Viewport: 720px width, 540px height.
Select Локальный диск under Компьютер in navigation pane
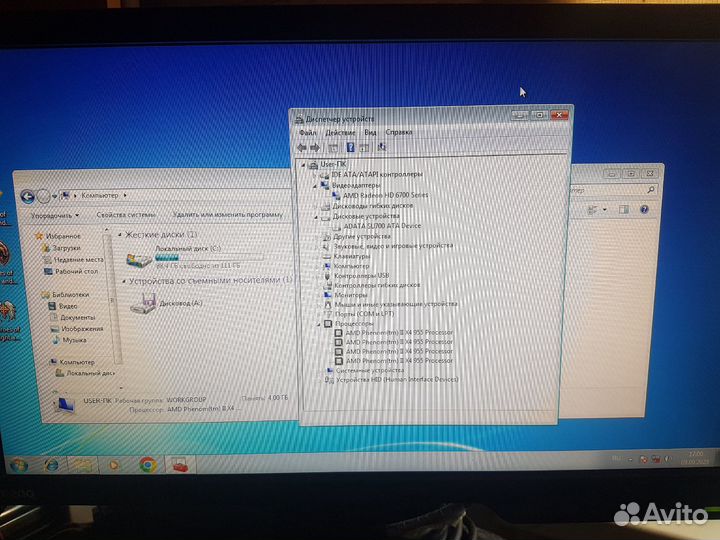[90, 374]
